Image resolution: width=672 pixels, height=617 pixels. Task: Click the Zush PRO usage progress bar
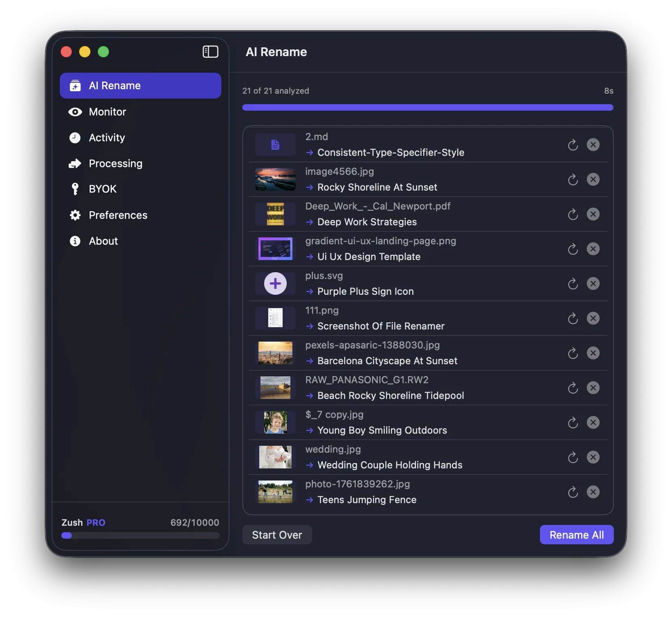(x=140, y=535)
